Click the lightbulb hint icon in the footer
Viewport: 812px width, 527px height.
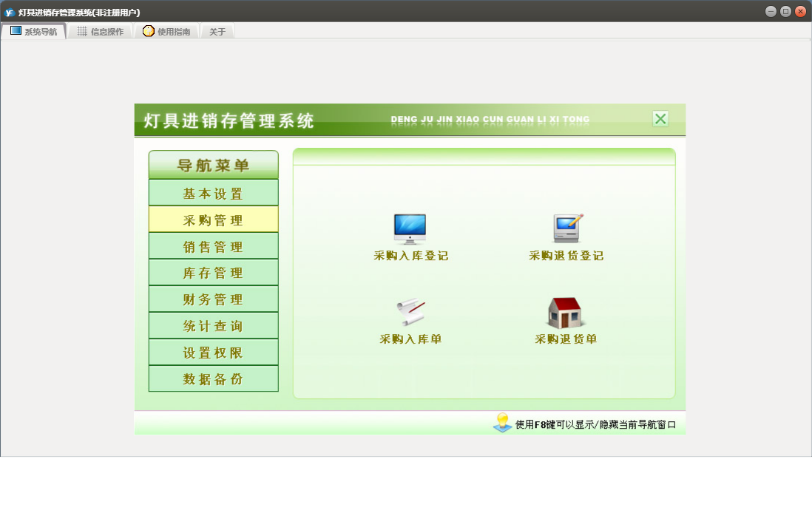(502, 423)
